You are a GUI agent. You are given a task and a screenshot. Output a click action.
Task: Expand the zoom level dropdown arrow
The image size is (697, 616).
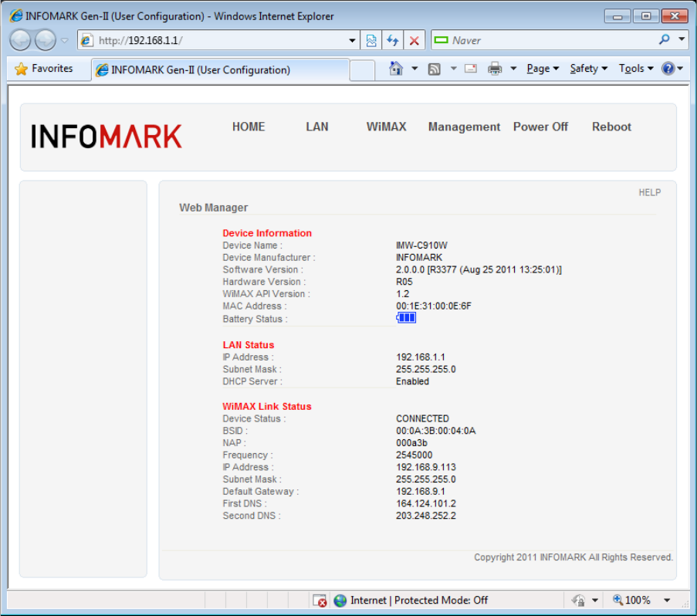[x=667, y=601]
